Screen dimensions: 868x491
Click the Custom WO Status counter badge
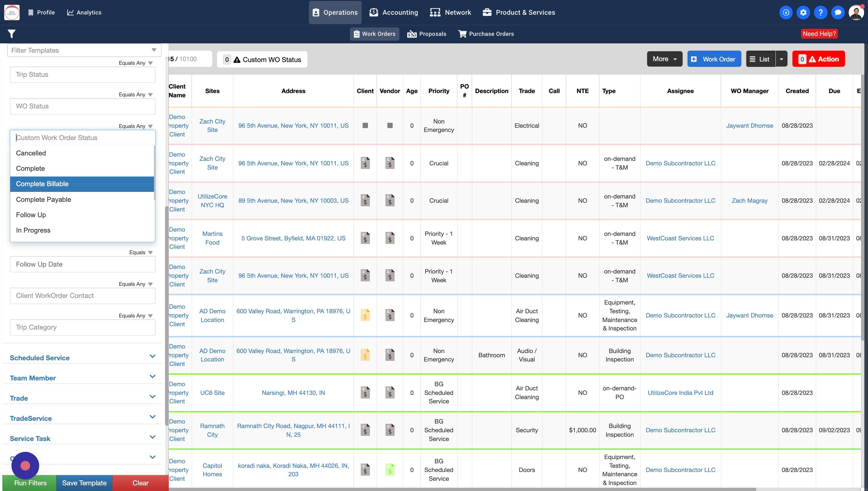pyautogui.click(x=227, y=60)
